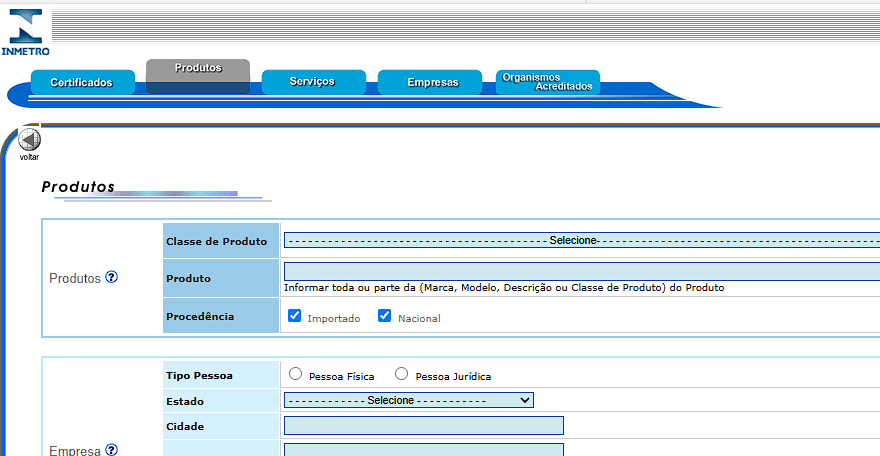
Task: Click the Estado dropdown arrow
Action: (525, 400)
